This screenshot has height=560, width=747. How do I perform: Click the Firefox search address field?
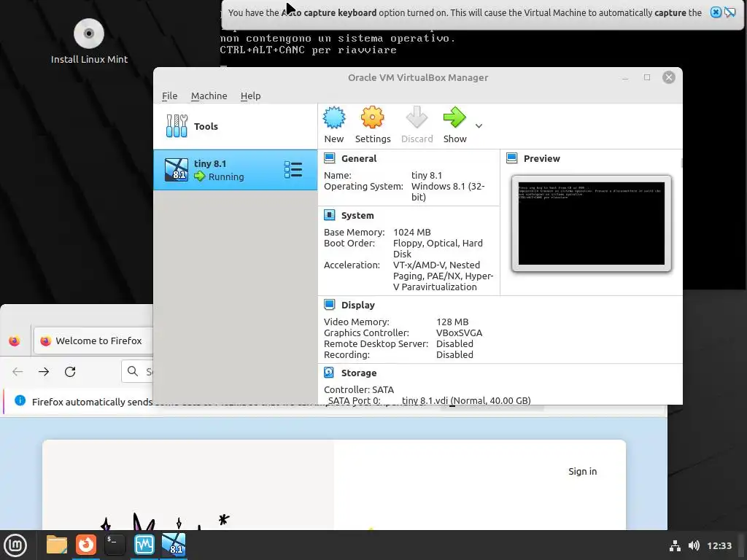click(x=138, y=371)
